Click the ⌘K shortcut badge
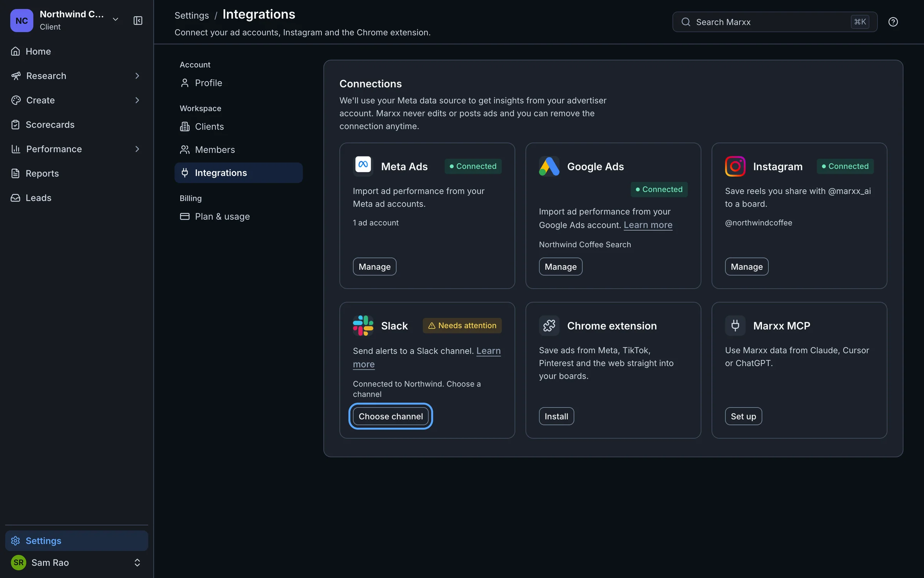 click(x=860, y=22)
